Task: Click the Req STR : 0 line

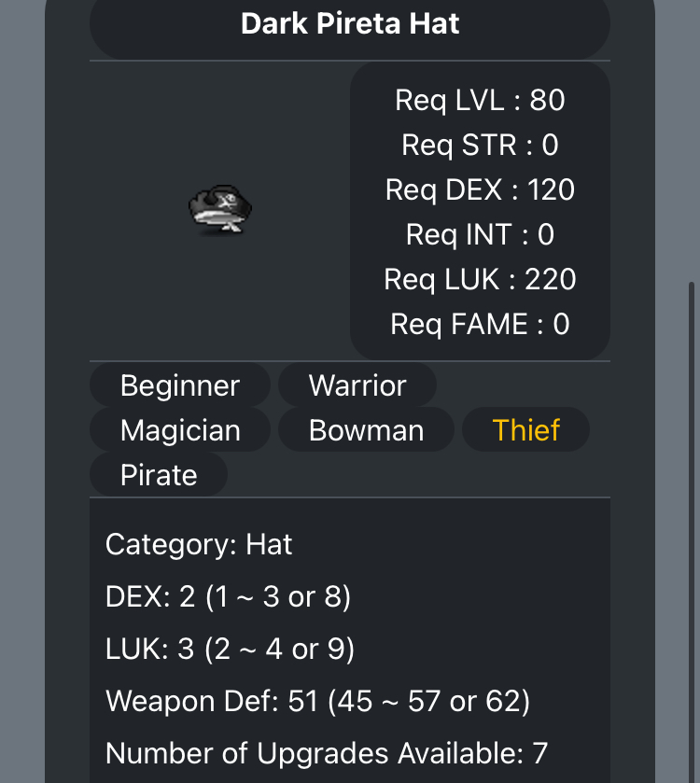Action: [x=480, y=145]
